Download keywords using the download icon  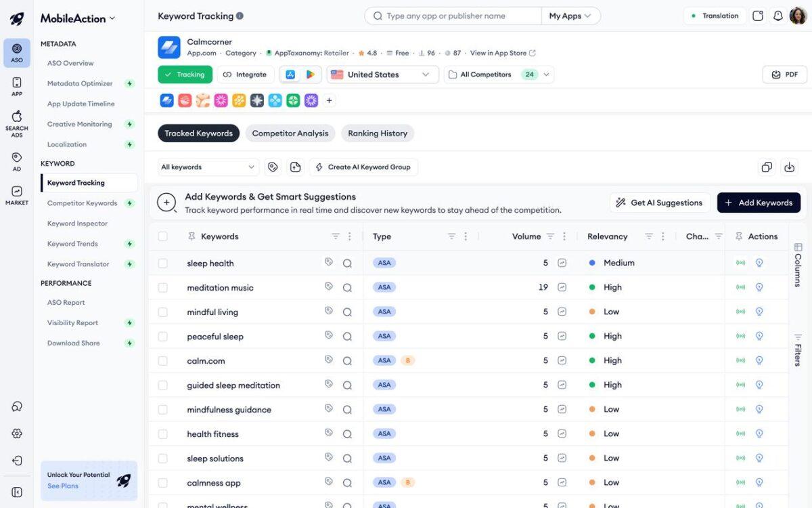(789, 167)
